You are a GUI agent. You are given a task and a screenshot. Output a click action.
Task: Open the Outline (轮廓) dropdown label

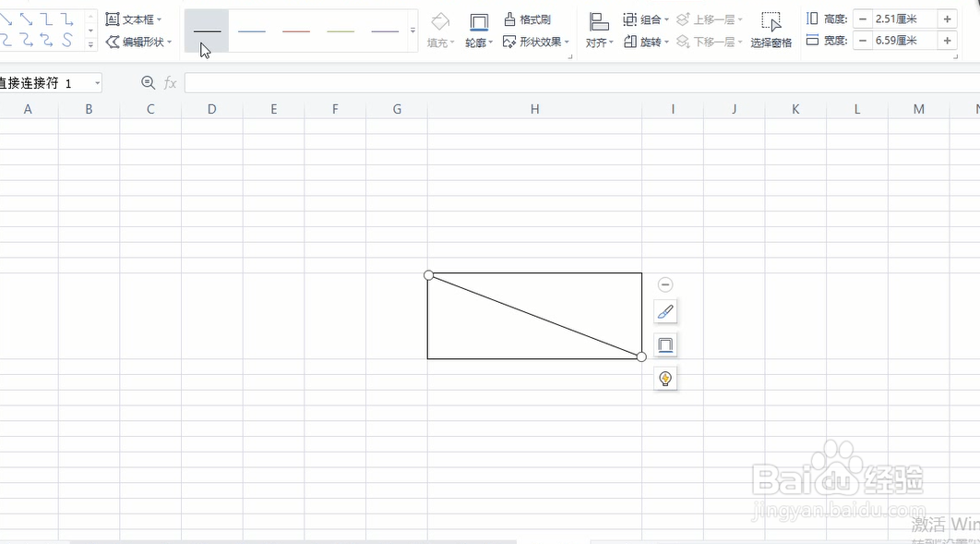479,42
